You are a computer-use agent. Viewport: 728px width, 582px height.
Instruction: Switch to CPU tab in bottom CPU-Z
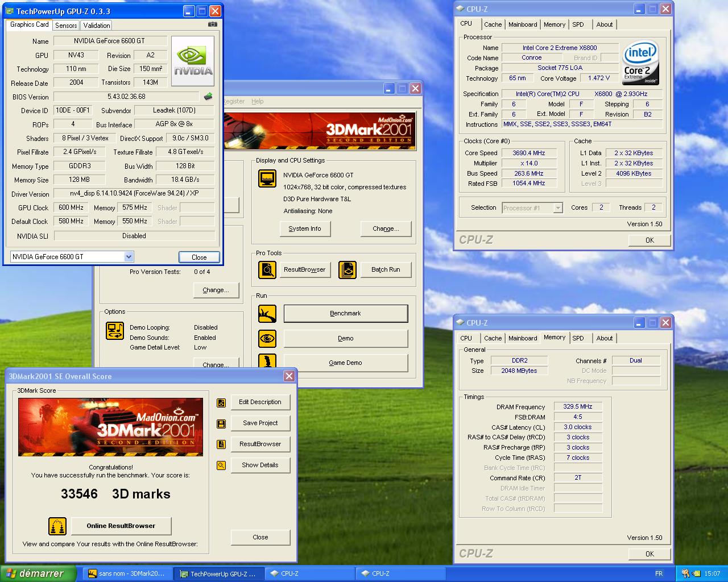click(x=466, y=338)
